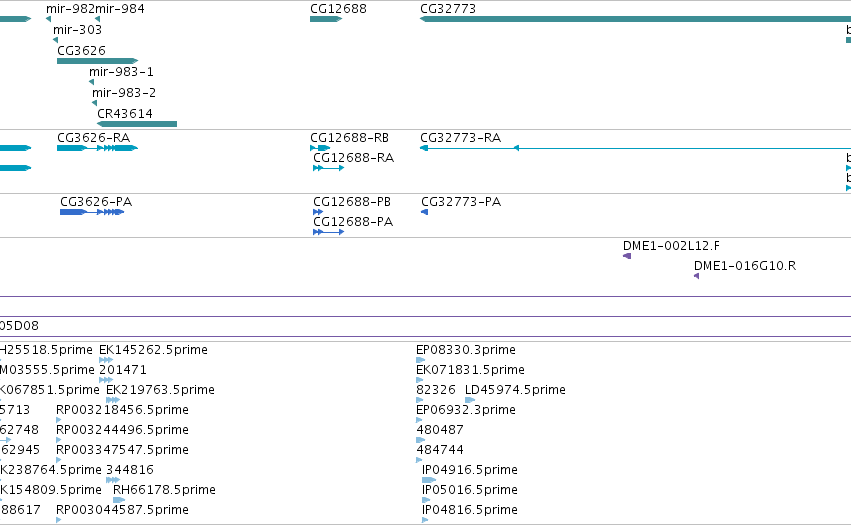
Task: Open the CG32773-RA transcript label
Action: pyautogui.click(x=460, y=138)
